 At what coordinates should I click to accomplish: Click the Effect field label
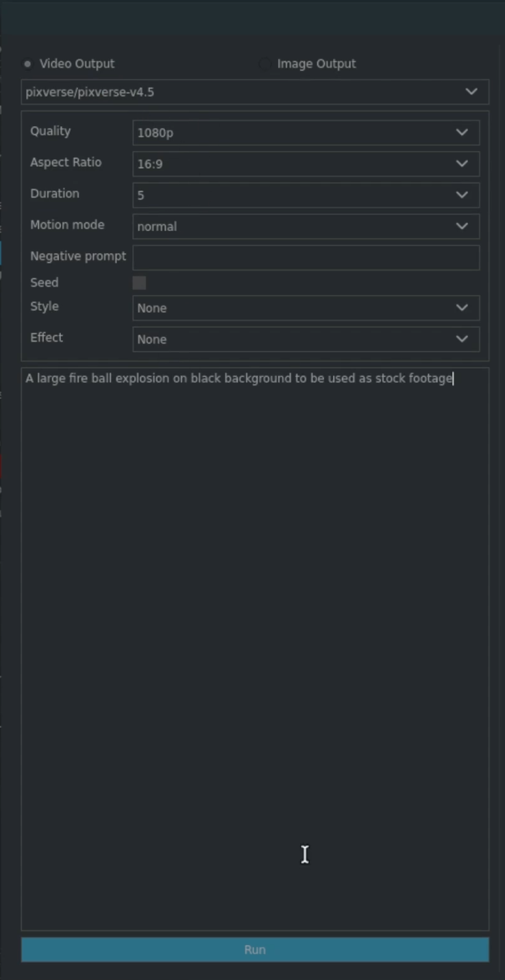[47, 337]
